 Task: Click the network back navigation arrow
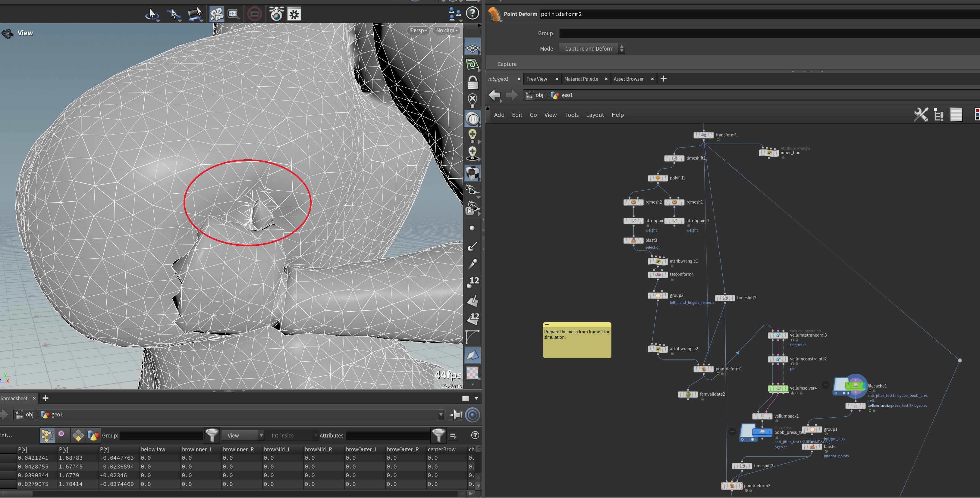point(494,95)
